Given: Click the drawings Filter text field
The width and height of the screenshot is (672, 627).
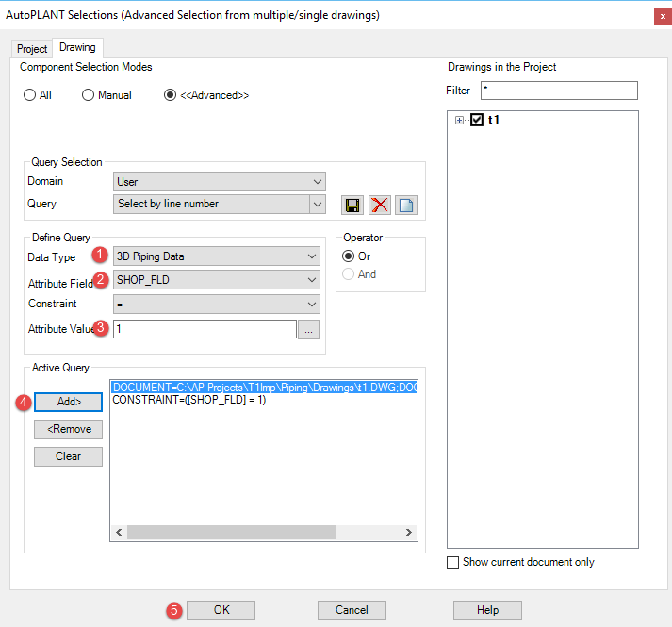Looking at the screenshot, I should point(559,91).
